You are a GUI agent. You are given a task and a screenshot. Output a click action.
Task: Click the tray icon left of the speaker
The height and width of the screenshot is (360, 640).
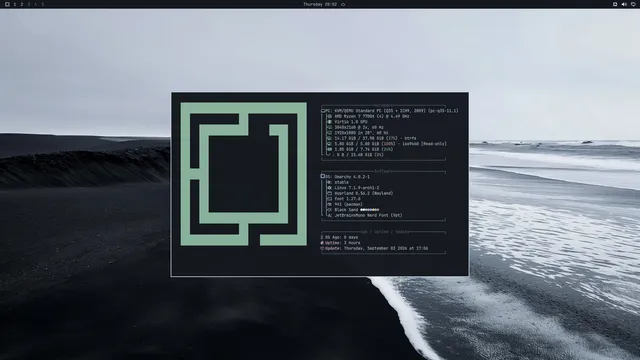(x=615, y=4)
